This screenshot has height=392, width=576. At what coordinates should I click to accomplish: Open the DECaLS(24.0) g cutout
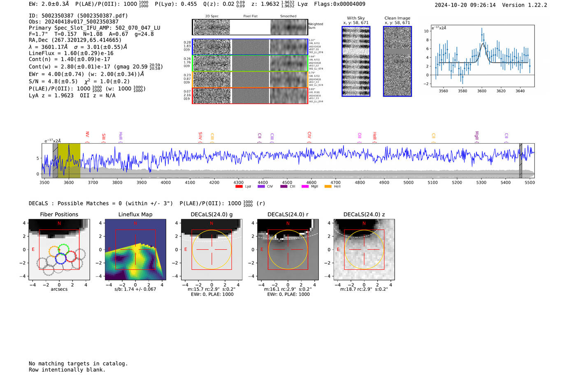tap(211, 249)
